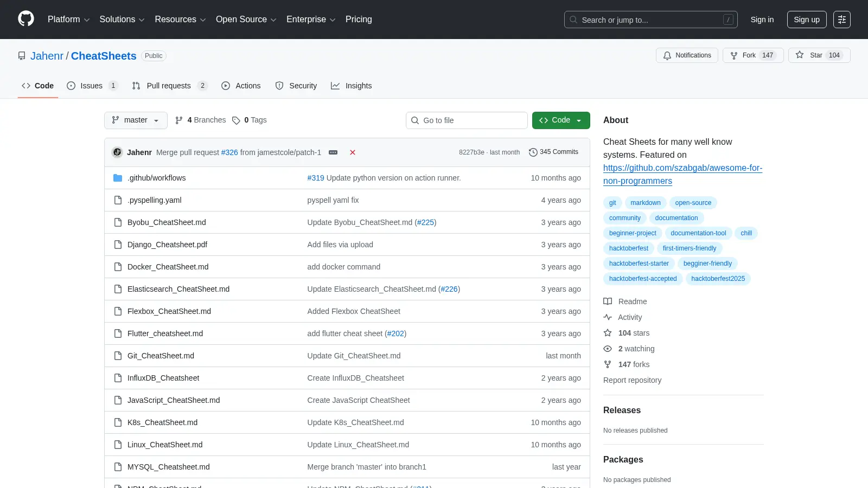
Task: Switch to the Code tab
Action: [x=38, y=86]
